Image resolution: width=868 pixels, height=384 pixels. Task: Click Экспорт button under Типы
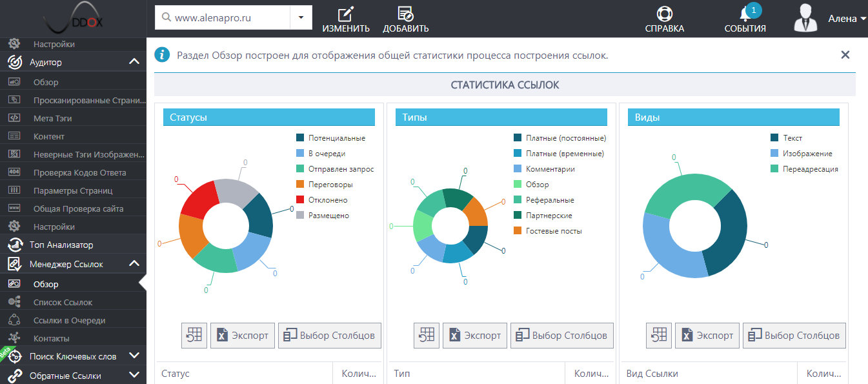point(475,336)
